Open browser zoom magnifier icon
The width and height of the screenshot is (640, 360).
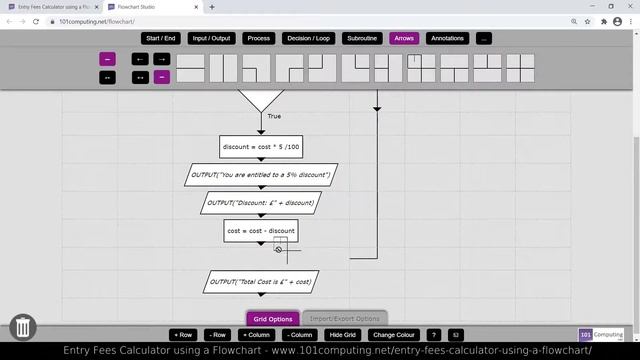pyautogui.click(x=574, y=22)
